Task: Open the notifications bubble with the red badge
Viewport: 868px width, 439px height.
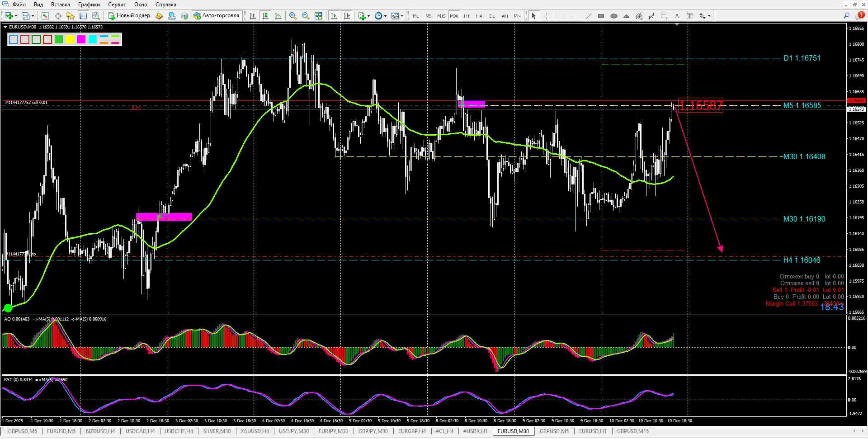Action: pyautogui.click(x=860, y=16)
